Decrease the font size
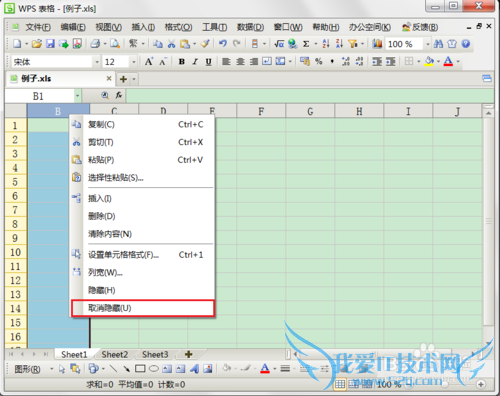This screenshot has width=500, height=396. click(x=162, y=62)
